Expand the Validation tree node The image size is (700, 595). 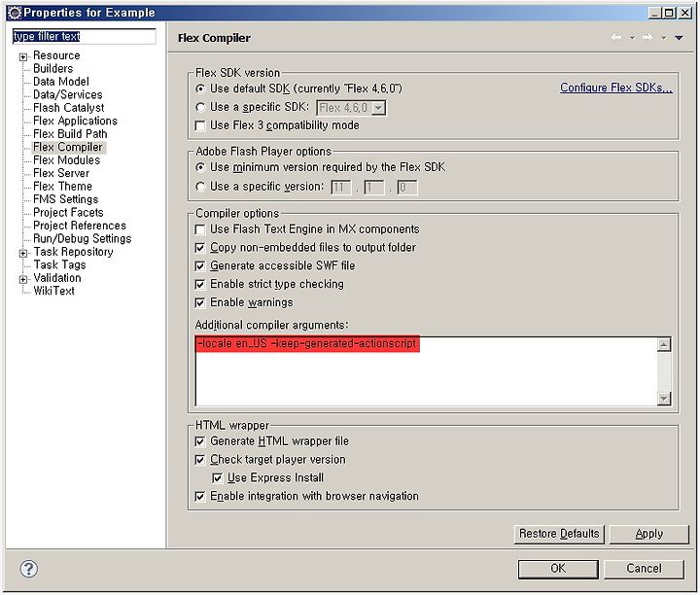[x=22, y=279]
